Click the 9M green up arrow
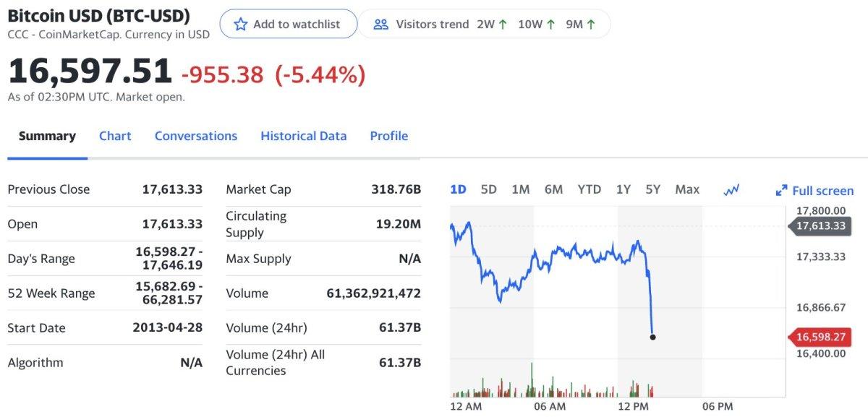Viewport: 868px width, 417px height. click(x=591, y=25)
